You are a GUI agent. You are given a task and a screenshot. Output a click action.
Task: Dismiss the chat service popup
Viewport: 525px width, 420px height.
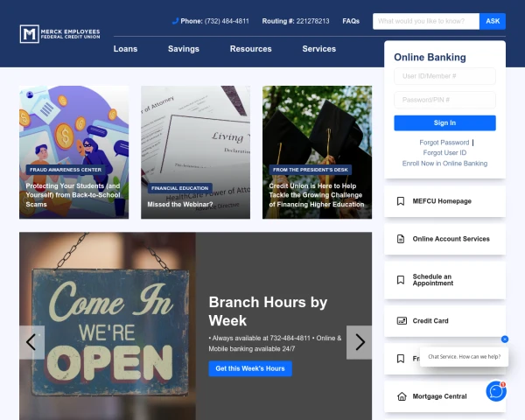click(x=505, y=339)
